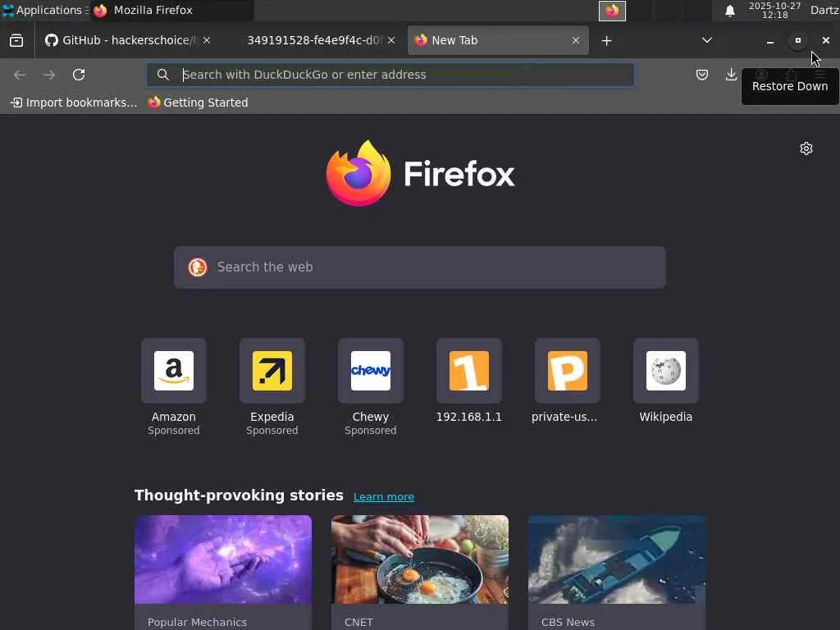Image resolution: width=840 pixels, height=630 pixels.
Task: Open the Applications menu
Action: coord(44,10)
